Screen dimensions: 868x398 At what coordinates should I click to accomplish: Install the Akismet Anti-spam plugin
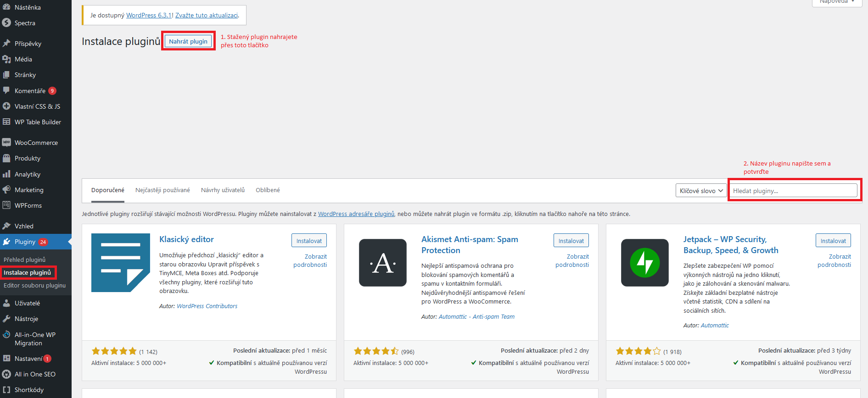click(x=571, y=241)
